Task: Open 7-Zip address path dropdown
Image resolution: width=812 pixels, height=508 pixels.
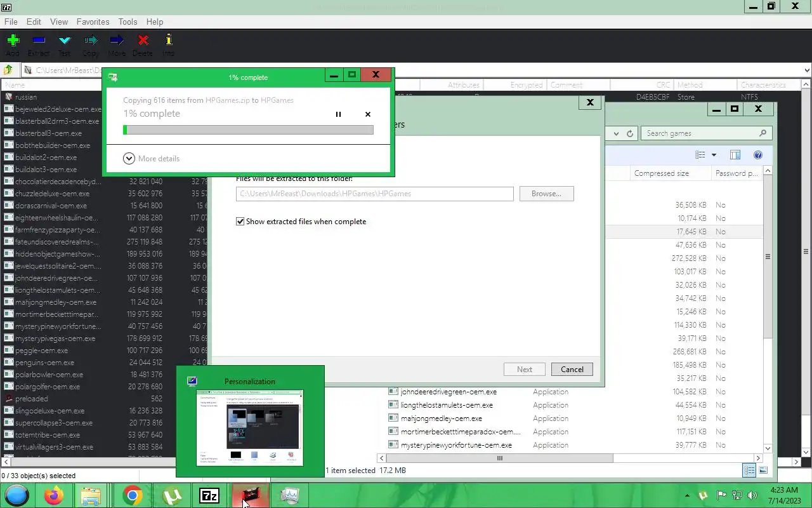Action: [x=807, y=70]
